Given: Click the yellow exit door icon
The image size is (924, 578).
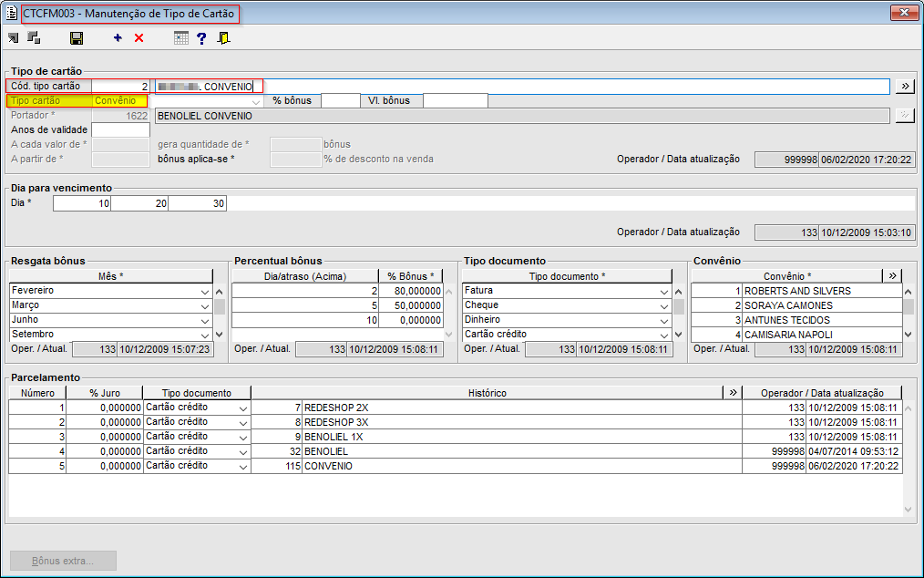Looking at the screenshot, I should tap(223, 38).
